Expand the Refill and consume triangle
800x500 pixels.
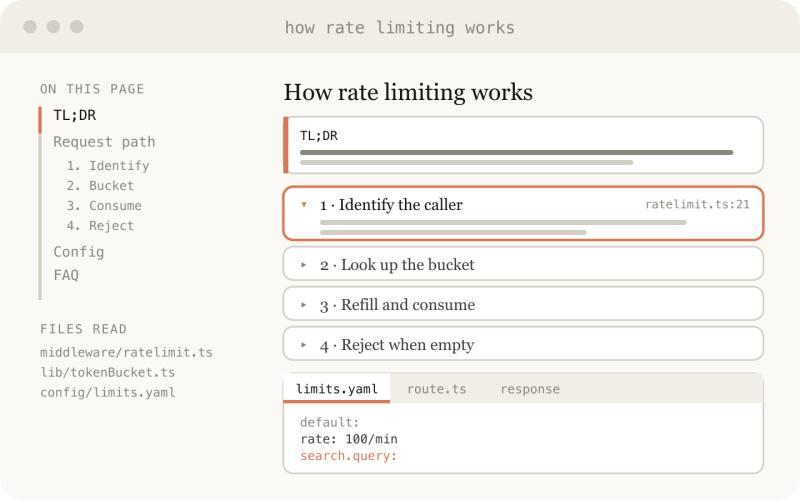(304, 305)
